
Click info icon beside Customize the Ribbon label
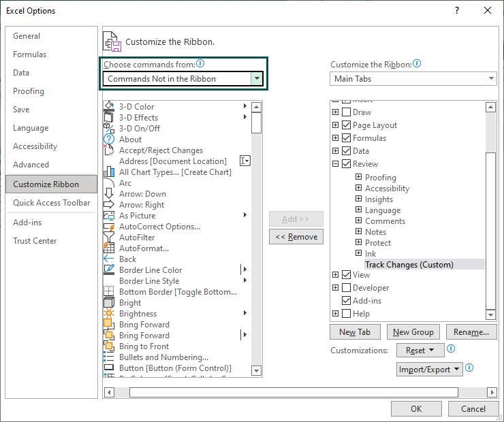point(417,63)
